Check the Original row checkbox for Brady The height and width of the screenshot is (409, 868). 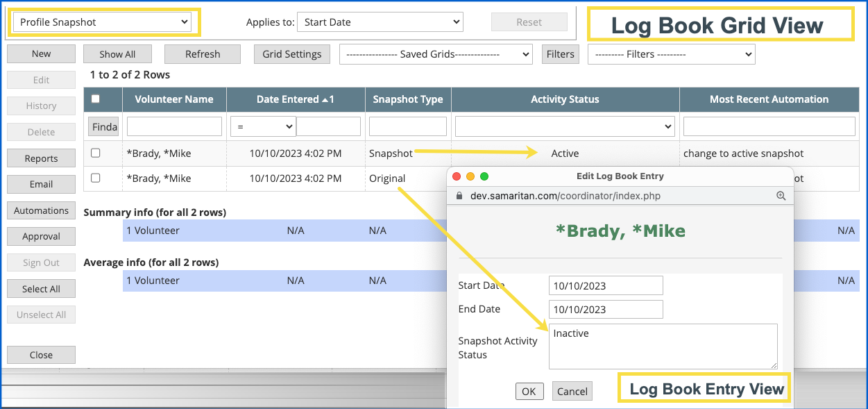(96, 178)
